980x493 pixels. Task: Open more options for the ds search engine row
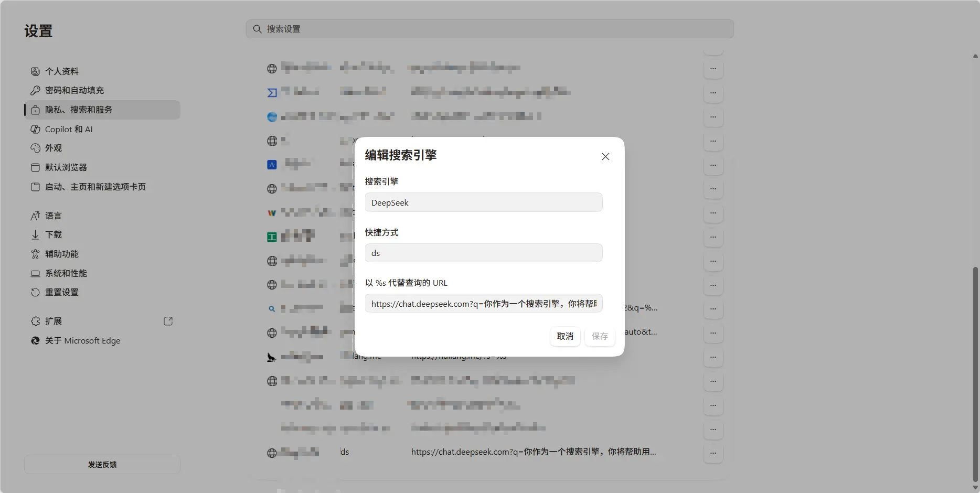pyautogui.click(x=713, y=453)
